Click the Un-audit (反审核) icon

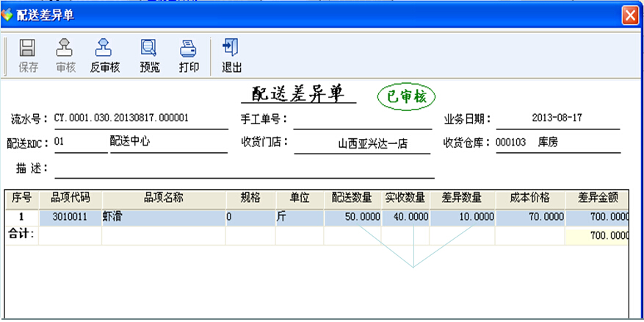pos(104,49)
